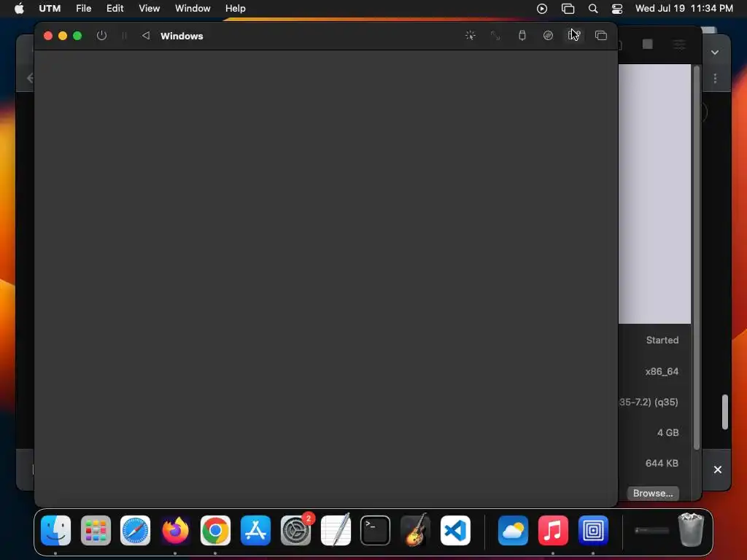This screenshot has height=560, width=747.
Task: Close the Windows VM window
Action: 47,36
